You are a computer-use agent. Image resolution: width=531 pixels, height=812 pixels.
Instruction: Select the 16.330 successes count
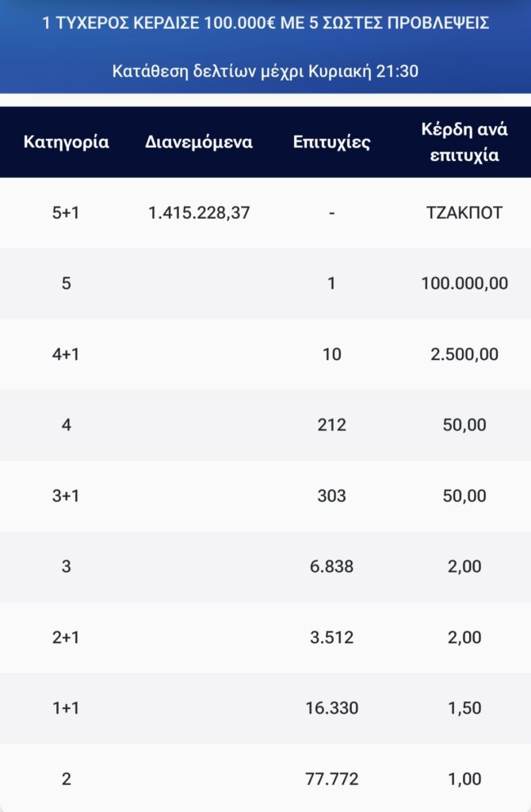[332, 708]
